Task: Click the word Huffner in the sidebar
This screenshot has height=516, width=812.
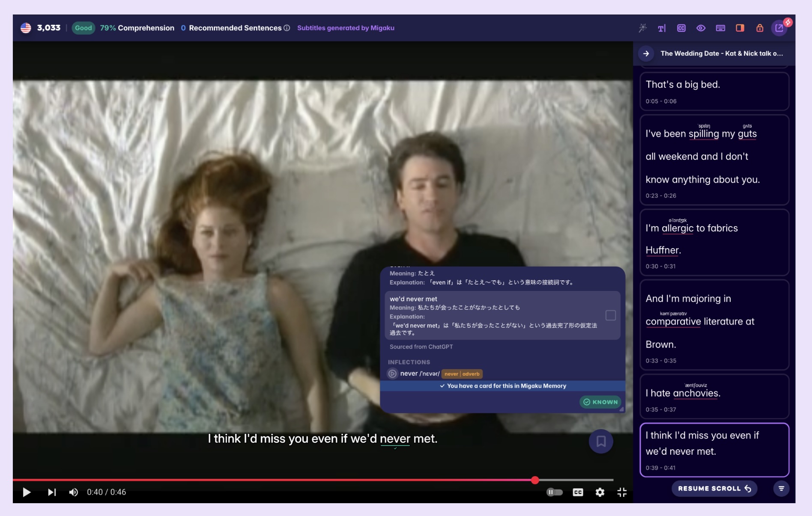Action: (662, 250)
